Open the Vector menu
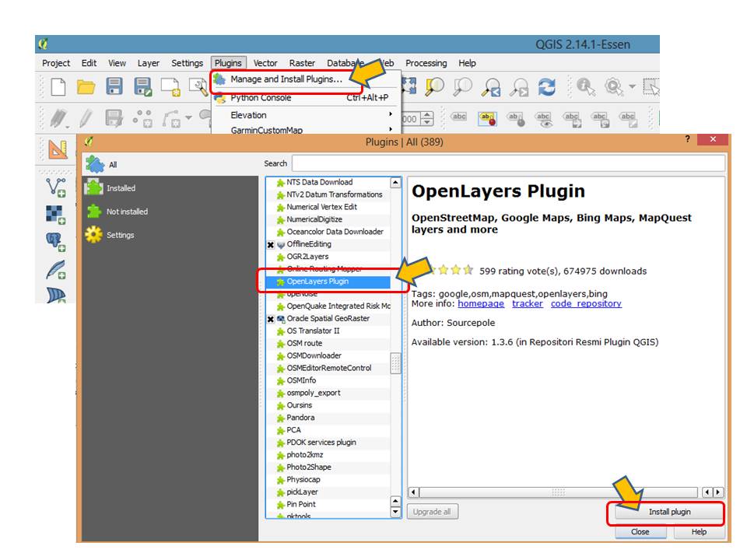747x560 pixels. click(265, 63)
